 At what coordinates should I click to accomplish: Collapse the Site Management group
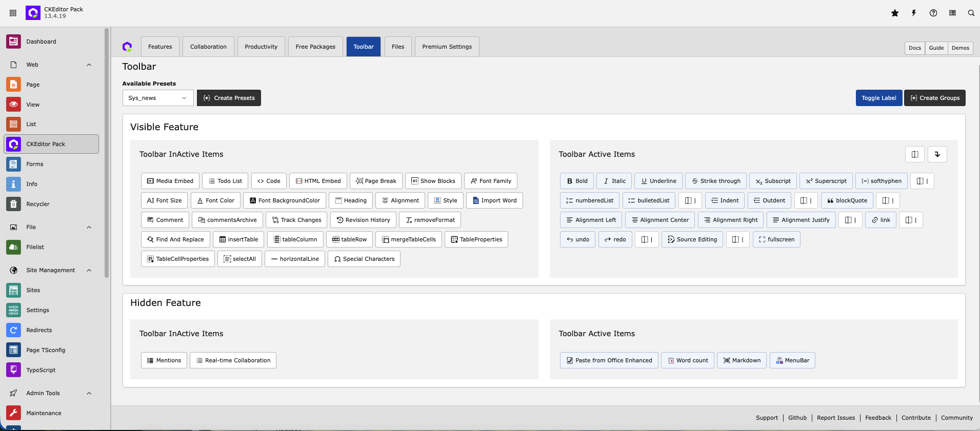(89, 271)
